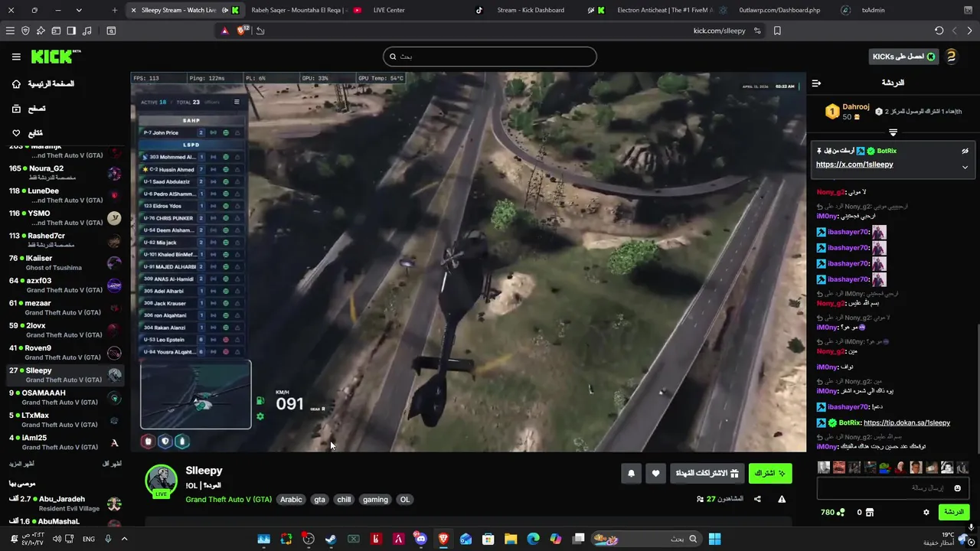Select the gaming tag
The height and width of the screenshot is (551, 980).
coord(375,500)
